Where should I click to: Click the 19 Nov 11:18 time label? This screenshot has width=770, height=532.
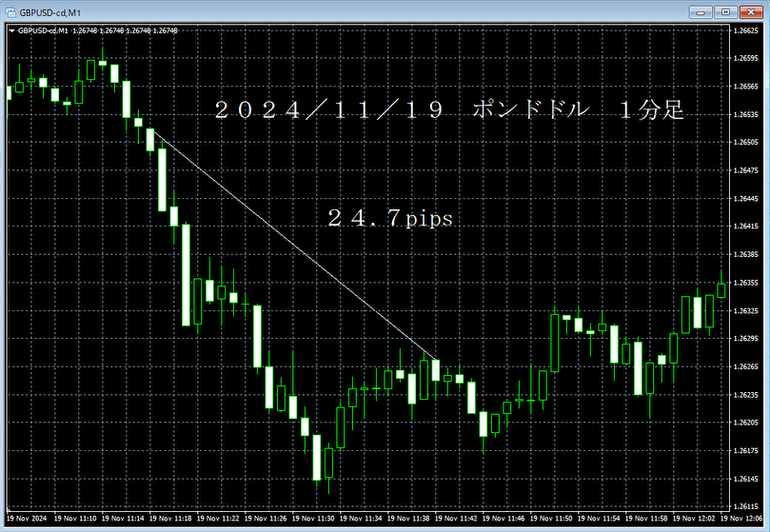tap(170, 519)
